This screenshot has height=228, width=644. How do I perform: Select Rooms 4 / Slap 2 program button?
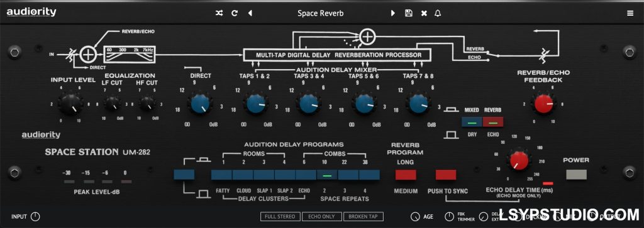(286, 175)
